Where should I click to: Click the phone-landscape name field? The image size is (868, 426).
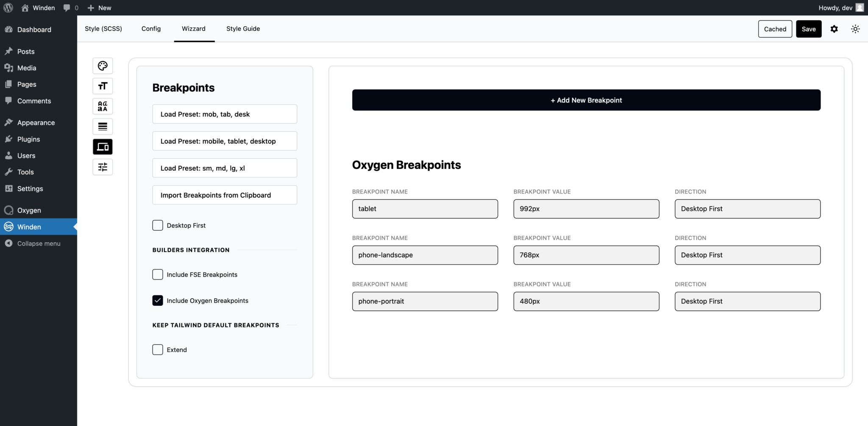[425, 255]
